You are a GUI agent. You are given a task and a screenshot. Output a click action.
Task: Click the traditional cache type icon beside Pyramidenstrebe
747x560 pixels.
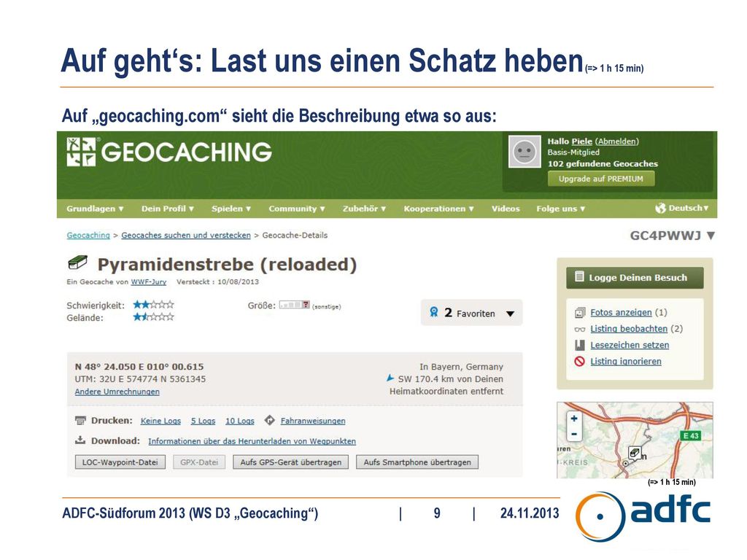[77, 262]
